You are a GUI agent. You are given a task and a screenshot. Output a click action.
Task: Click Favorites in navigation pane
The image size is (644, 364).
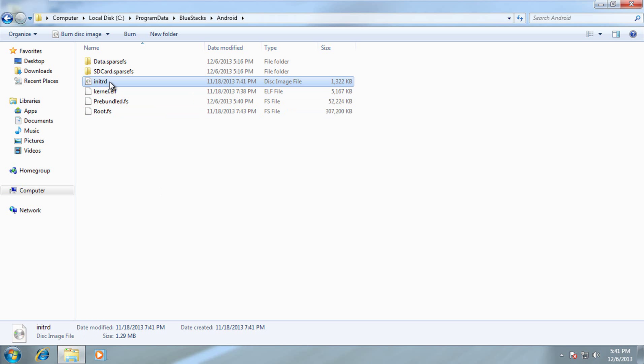(30, 51)
